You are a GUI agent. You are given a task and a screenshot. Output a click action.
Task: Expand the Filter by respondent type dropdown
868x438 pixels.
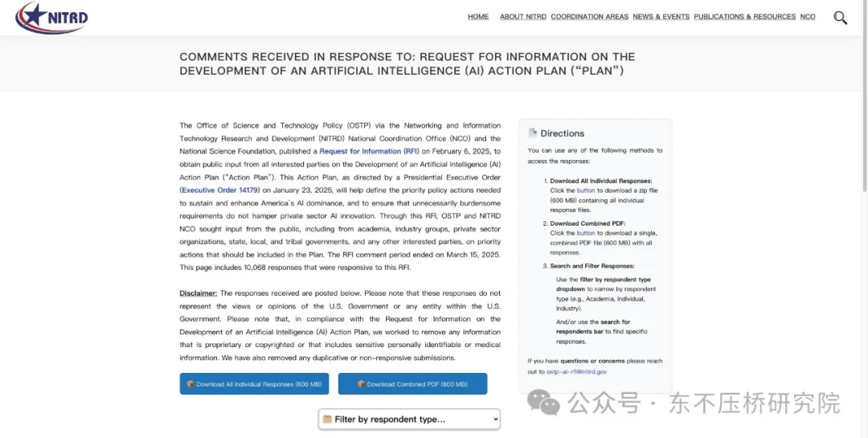pyautogui.click(x=409, y=420)
